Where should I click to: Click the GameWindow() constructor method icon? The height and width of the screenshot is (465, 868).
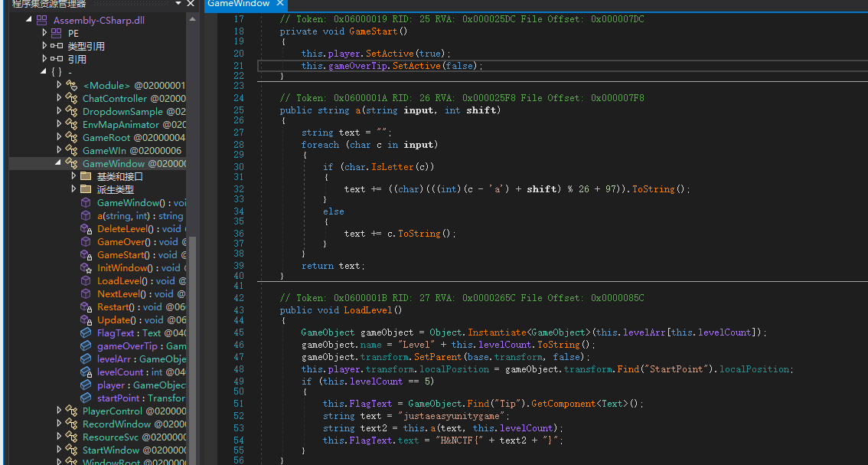coord(86,202)
